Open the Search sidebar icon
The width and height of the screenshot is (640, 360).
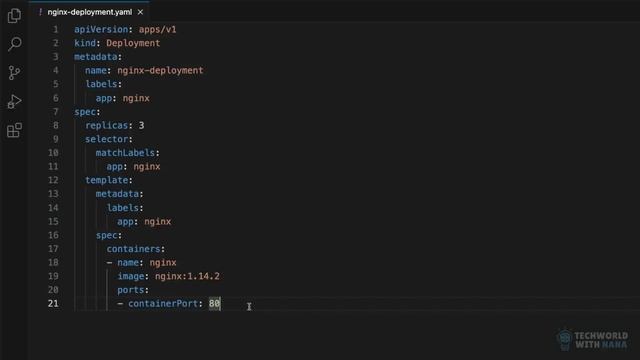[x=15, y=44]
